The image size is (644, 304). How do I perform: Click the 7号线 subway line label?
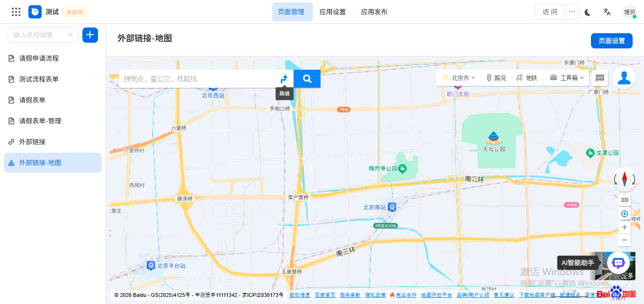344,110
